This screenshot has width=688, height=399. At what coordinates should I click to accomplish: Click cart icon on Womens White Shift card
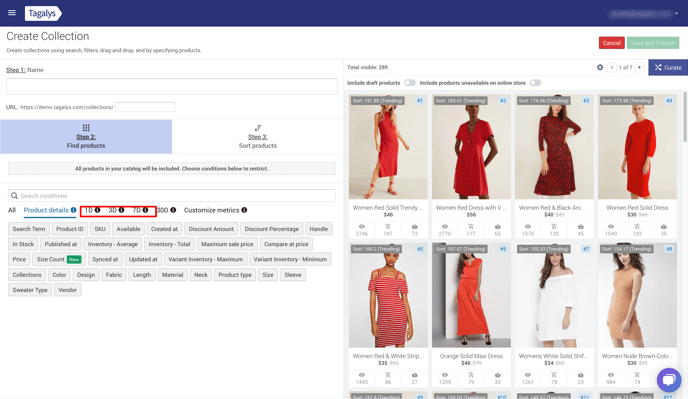pos(554,375)
